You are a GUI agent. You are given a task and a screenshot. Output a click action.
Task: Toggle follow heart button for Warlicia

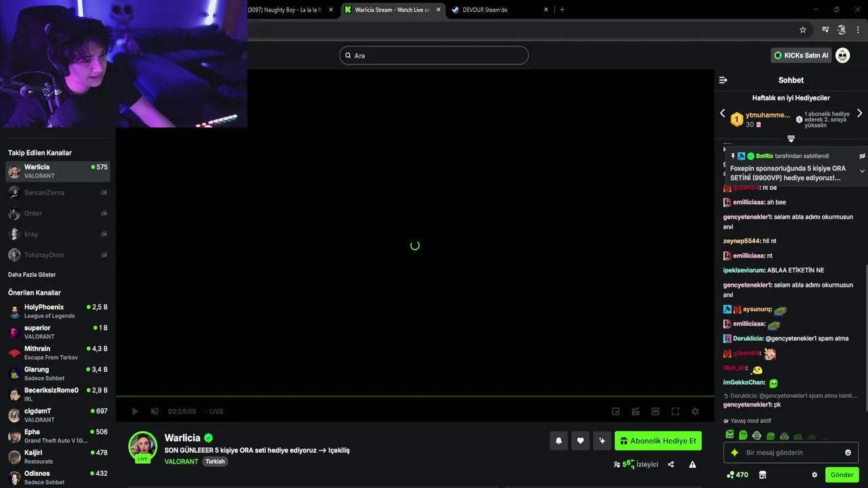coord(580,441)
